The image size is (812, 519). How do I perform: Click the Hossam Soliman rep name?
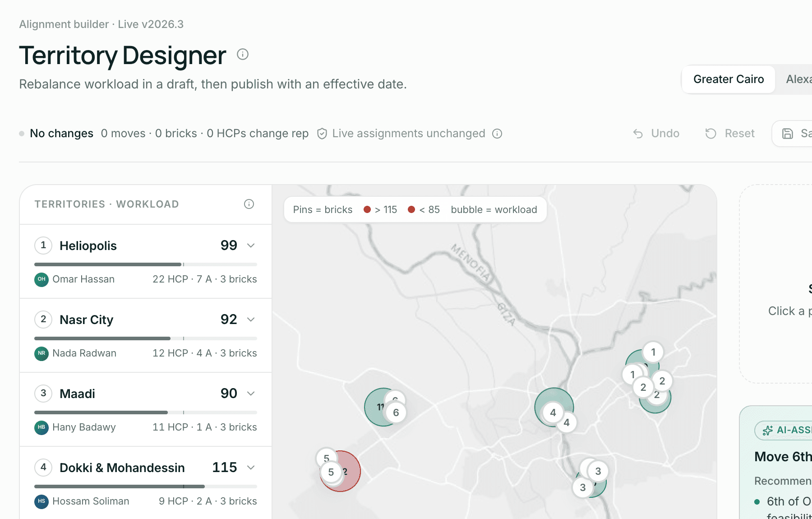point(91,501)
